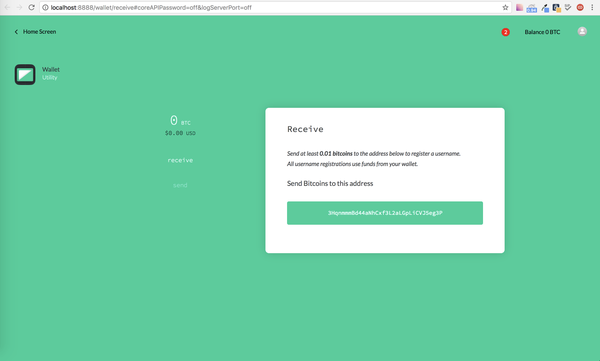The height and width of the screenshot is (361, 600).
Task: Open the red circular extension icon
Action: [580, 7]
